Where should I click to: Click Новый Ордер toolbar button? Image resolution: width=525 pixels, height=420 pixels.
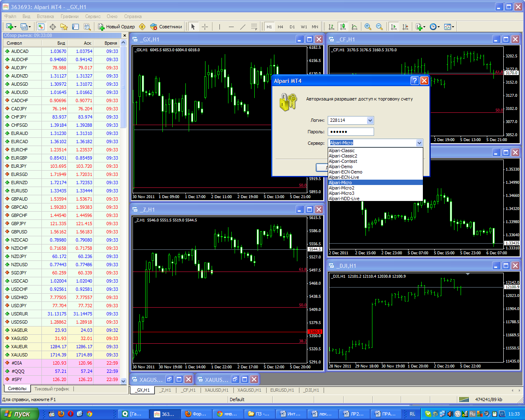tap(116, 27)
